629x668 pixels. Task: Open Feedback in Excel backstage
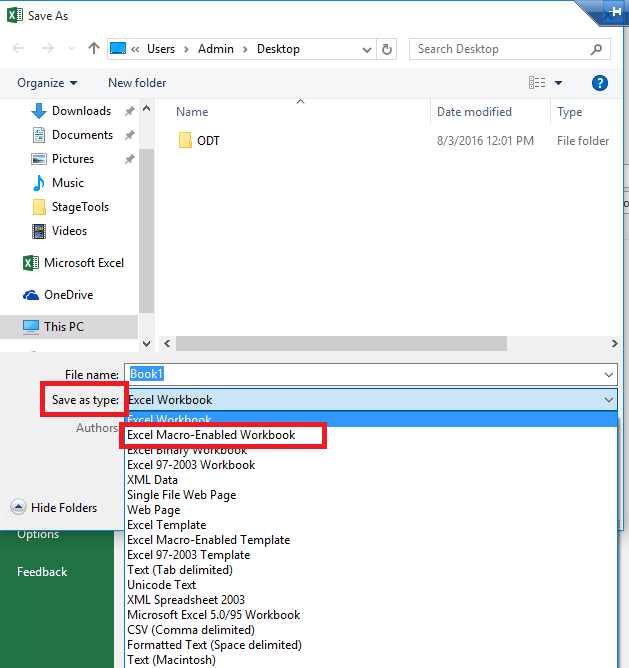point(42,572)
